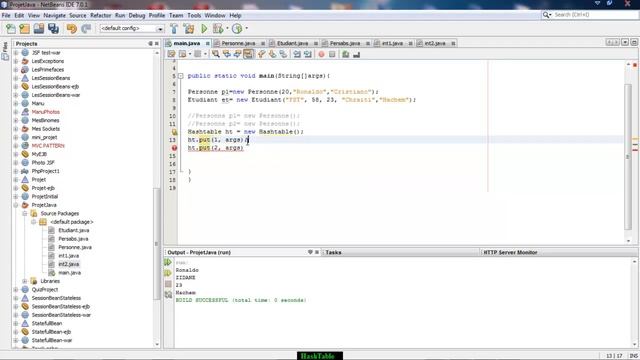640x360 pixels.
Task: Open the default config dropdown
Action: [160, 29]
